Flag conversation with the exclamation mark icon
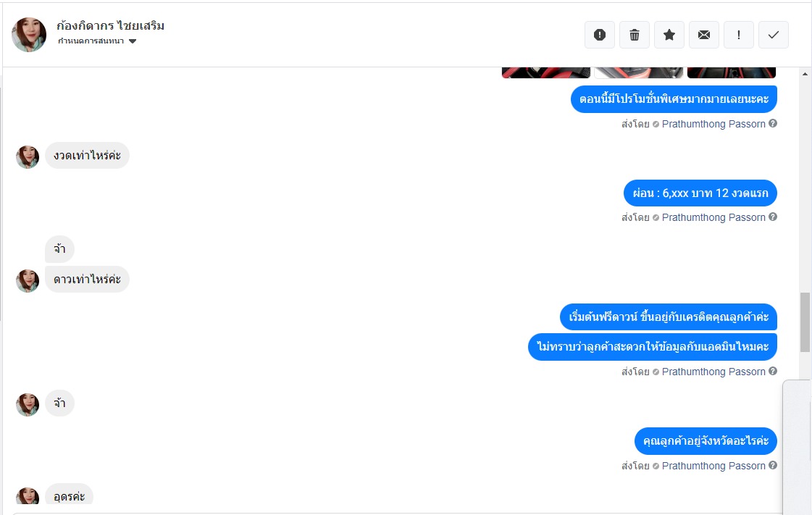Viewport: 812px width, 515px height. point(738,35)
